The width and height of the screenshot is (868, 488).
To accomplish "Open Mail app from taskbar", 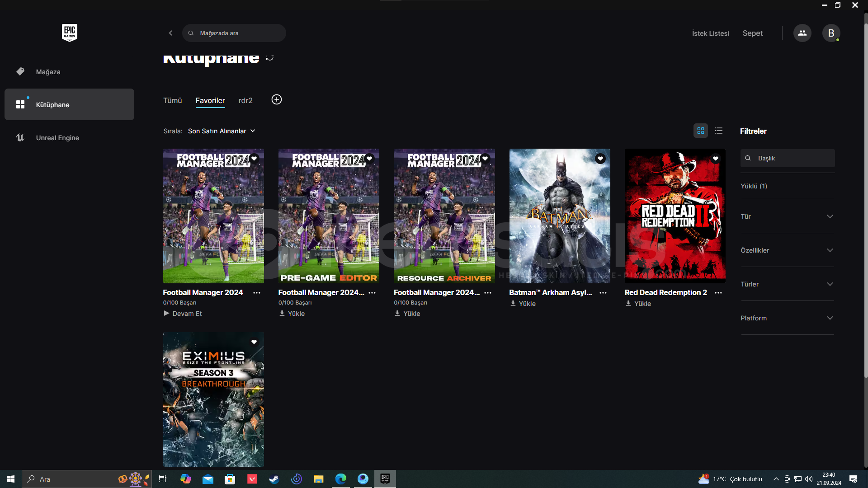I will [208, 479].
